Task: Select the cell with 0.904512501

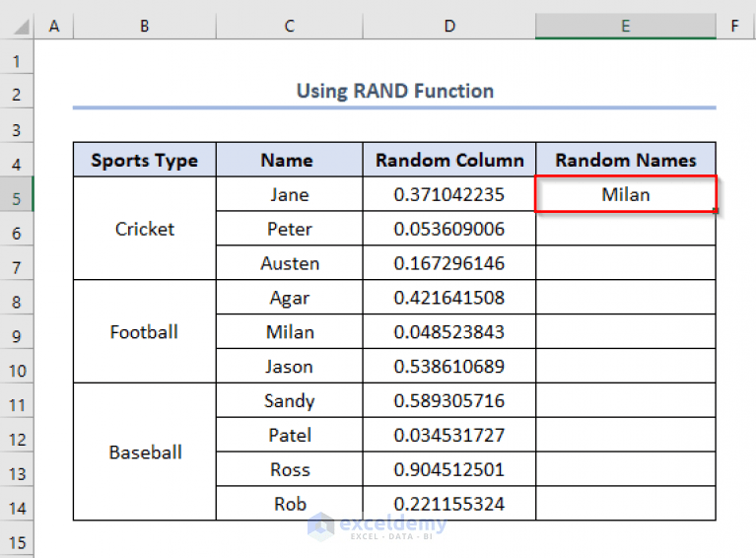Action: [x=449, y=469]
